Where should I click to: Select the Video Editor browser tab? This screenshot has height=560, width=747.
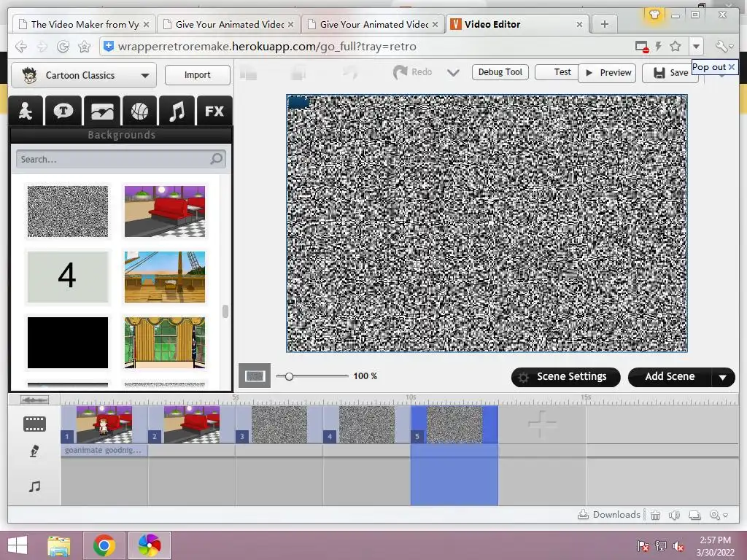click(517, 24)
